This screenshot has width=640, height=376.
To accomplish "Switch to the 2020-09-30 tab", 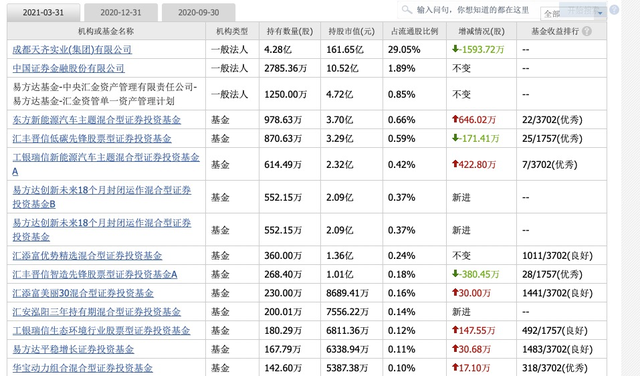I will coord(198,13).
